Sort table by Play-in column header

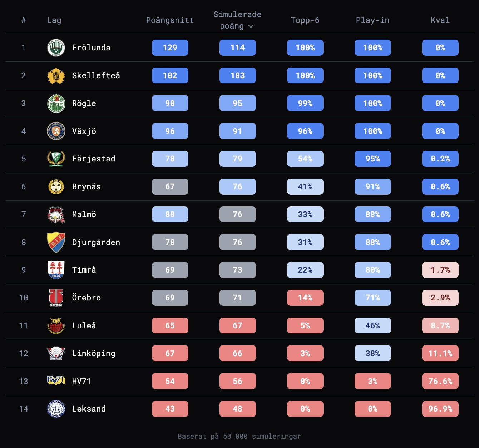coord(372,20)
